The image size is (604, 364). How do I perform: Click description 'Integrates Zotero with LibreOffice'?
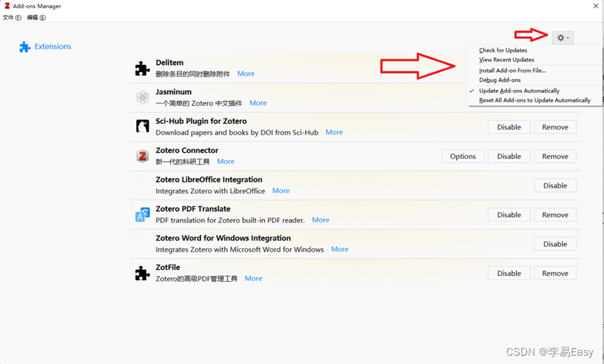[210, 191]
